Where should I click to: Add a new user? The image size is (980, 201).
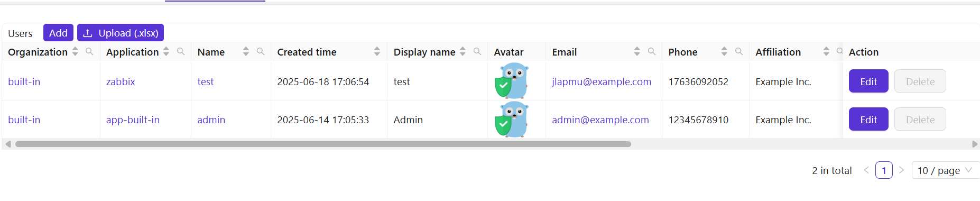[x=58, y=33]
